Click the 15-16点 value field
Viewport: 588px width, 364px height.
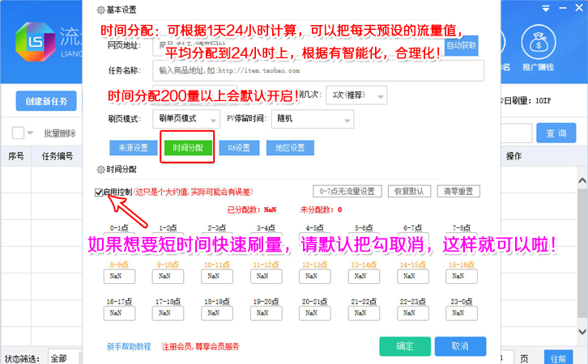click(x=462, y=277)
